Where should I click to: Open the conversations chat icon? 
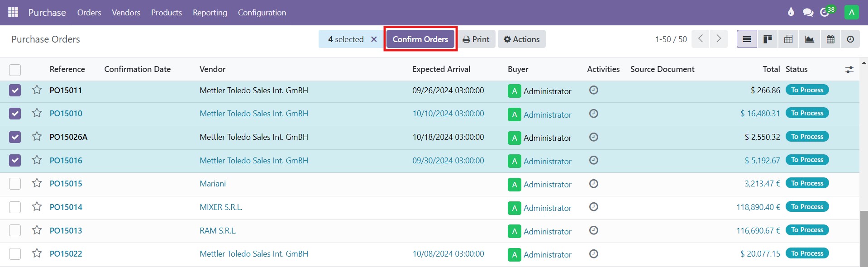(x=808, y=12)
